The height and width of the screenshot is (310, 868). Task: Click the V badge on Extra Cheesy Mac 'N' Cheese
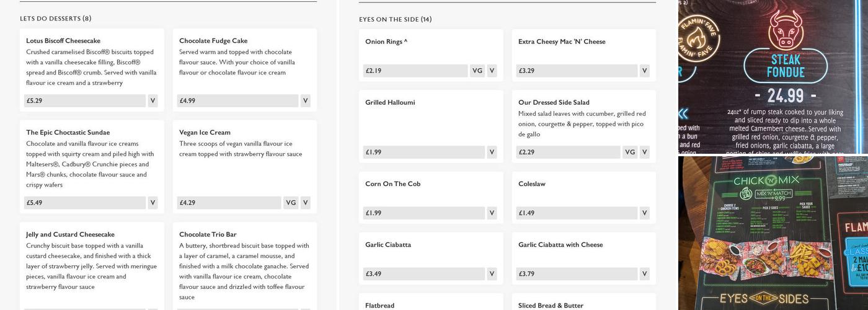click(645, 71)
